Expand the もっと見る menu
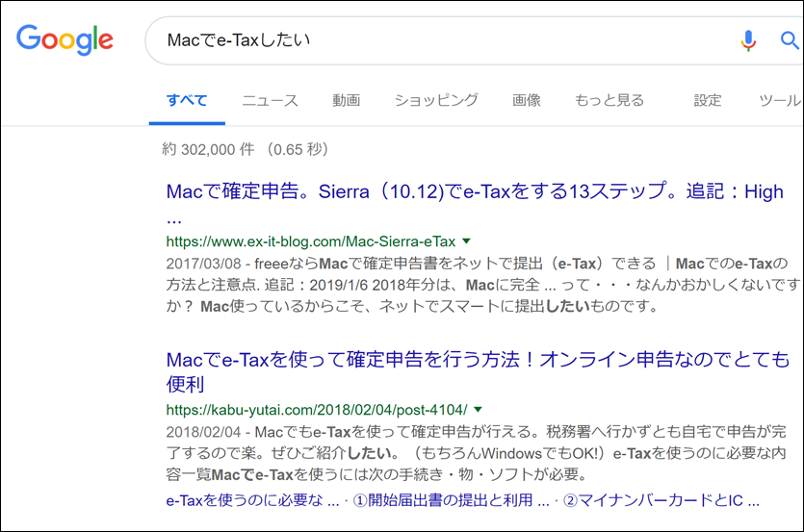The image size is (804, 532). [609, 100]
